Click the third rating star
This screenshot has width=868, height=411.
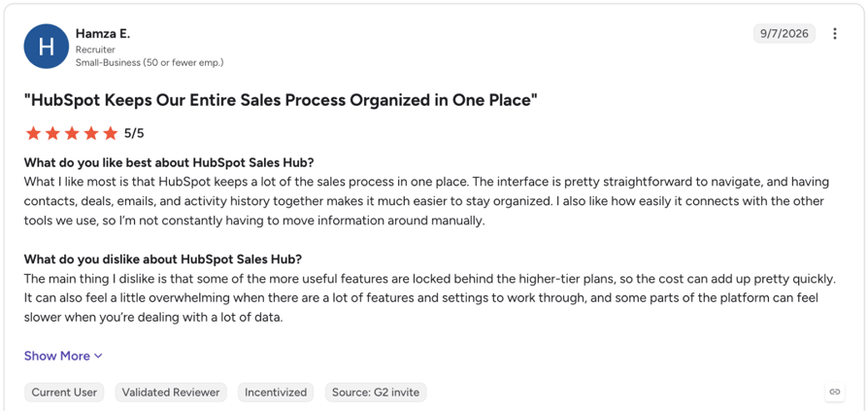(72, 133)
